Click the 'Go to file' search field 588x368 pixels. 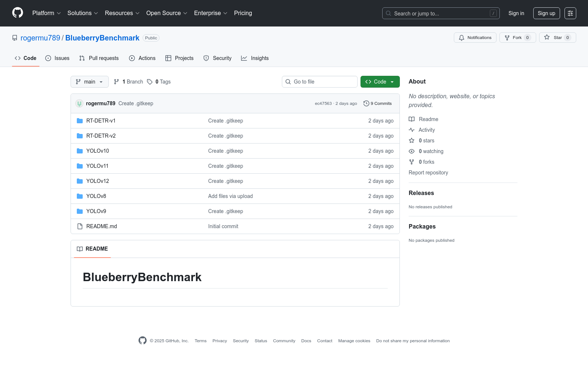coord(320,82)
